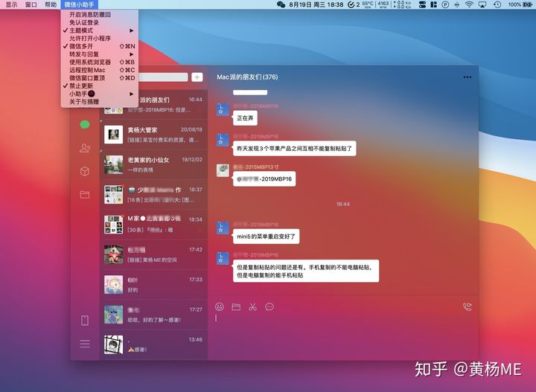Click network speed monitor in menu bar
The height and width of the screenshot is (392, 536).
[x=402, y=4]
